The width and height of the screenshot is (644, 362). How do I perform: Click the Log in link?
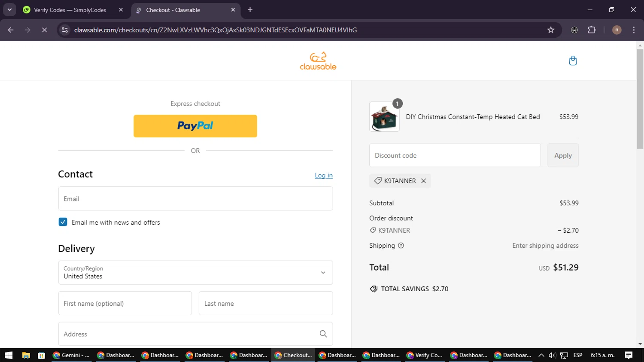324,175
